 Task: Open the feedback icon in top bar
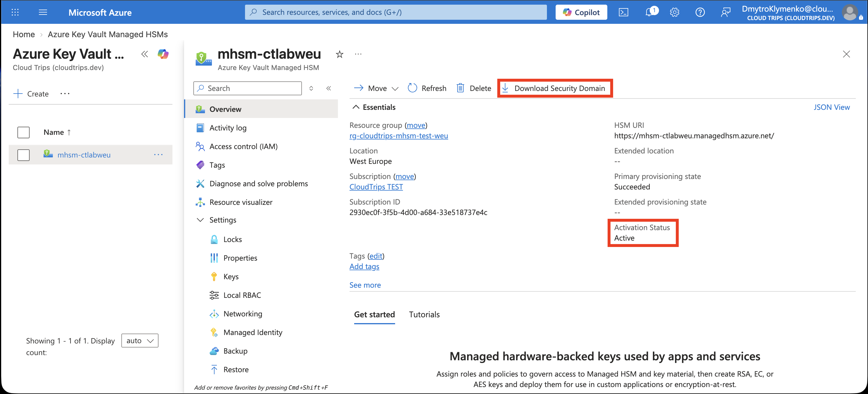coord(725,12)
